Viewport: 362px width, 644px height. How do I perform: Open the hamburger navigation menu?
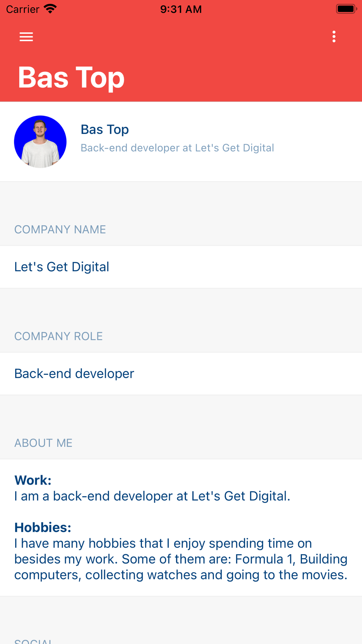pyautogui.click(x=26, y=37)
